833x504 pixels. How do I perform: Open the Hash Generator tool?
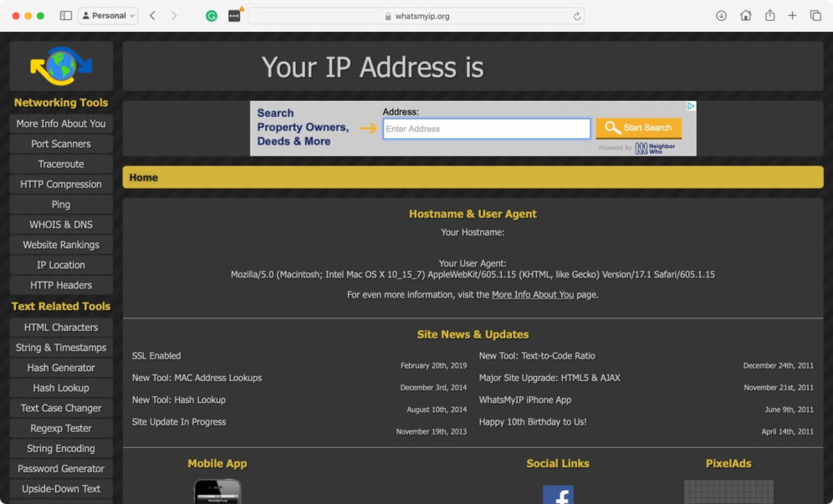coord(60,368)
